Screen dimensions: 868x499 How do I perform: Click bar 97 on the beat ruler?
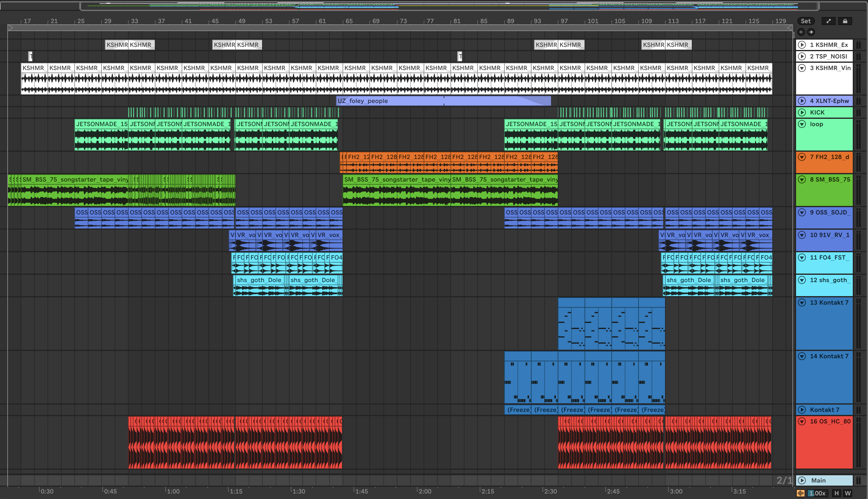click(x=564, y=21)
